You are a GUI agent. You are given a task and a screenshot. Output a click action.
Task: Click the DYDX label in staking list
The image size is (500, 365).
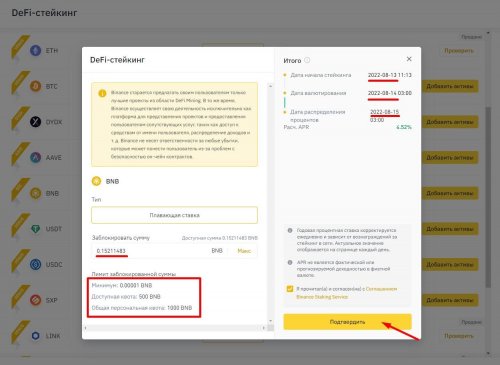click(x=54, y=122)
